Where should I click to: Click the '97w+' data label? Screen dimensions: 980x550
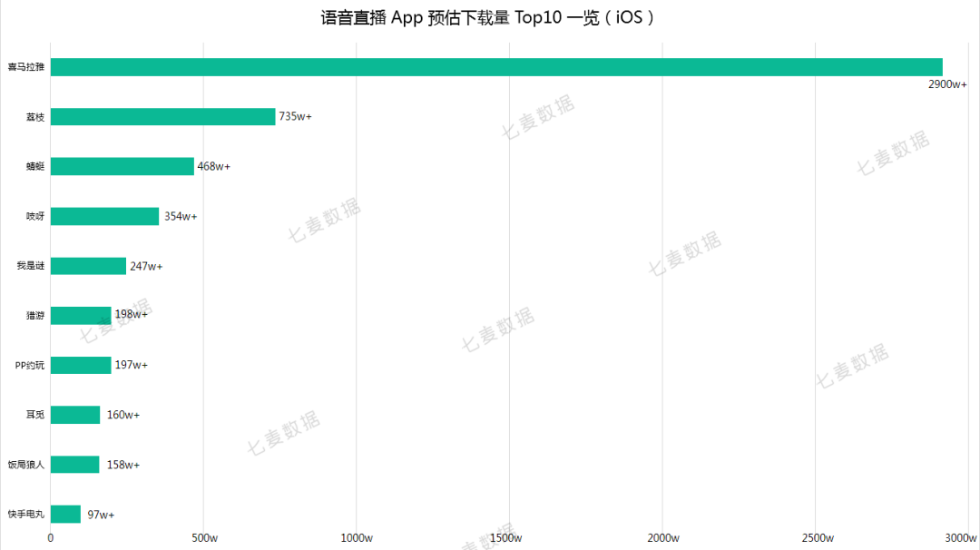(101, 515)
